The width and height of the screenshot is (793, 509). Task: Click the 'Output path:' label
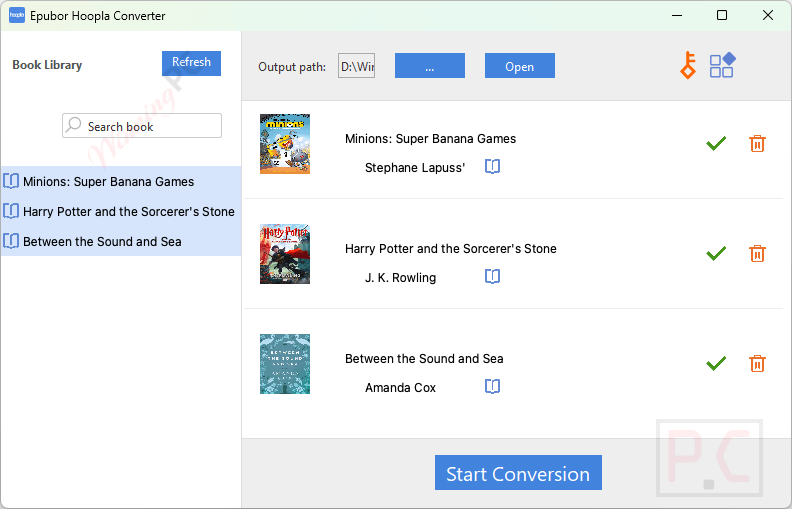(292, 67)
